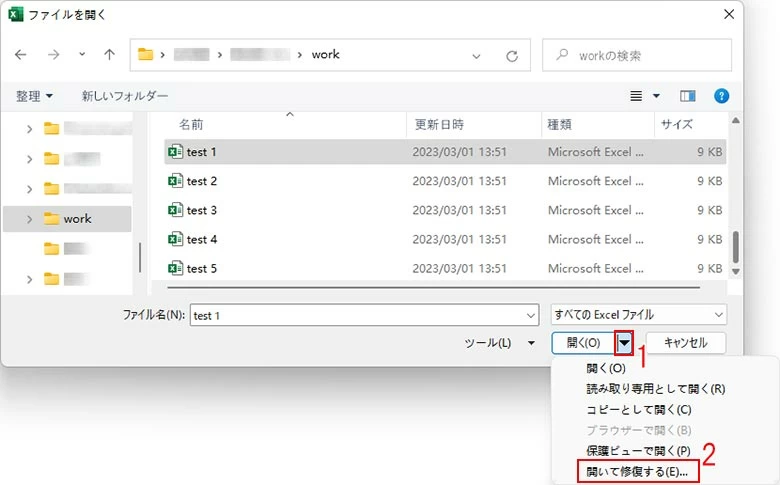
Task: Expand the last folder in navigation tree
Action: coord(29,279)
